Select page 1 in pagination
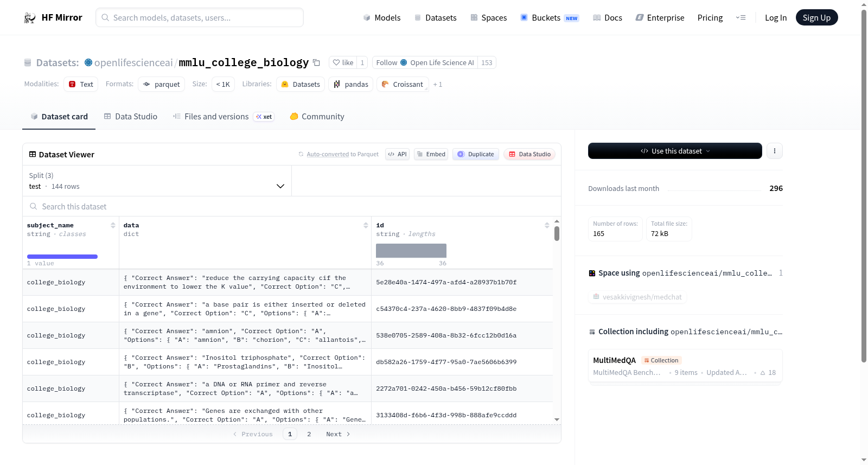The height and width of the screenshot is (465, 868). (x=290, y=434)
